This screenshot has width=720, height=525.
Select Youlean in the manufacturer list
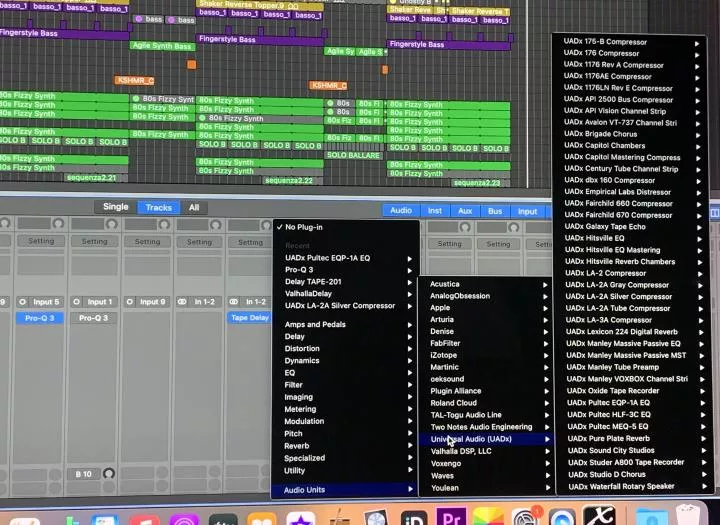pyautogui.click(x=444, y=488)
